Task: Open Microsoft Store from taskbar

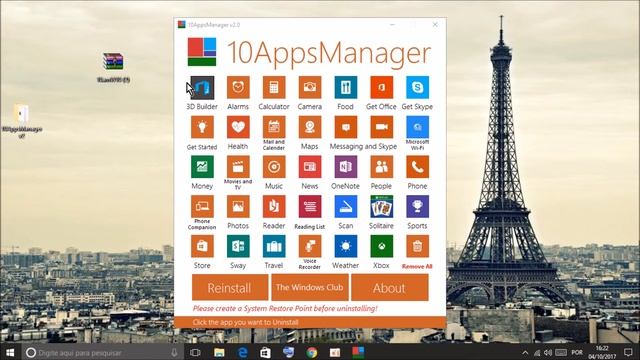Action: click(265, 352)
